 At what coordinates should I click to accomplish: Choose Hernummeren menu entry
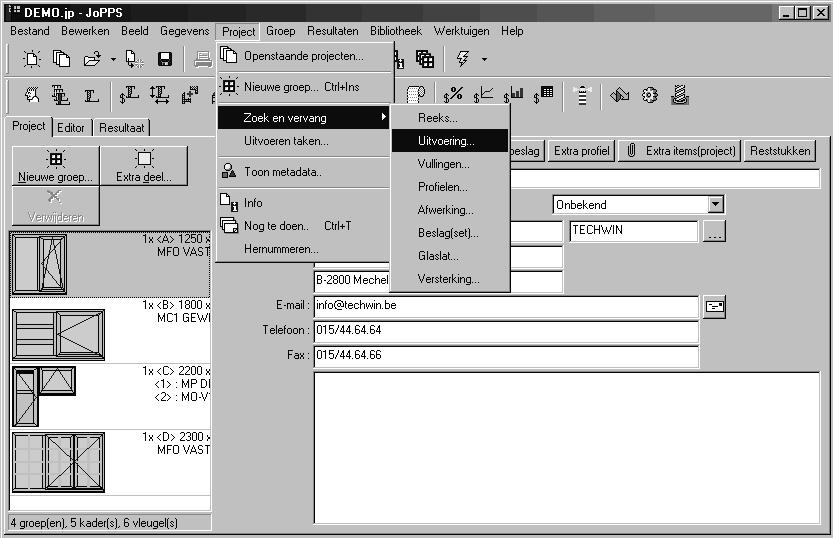(304, 249)
